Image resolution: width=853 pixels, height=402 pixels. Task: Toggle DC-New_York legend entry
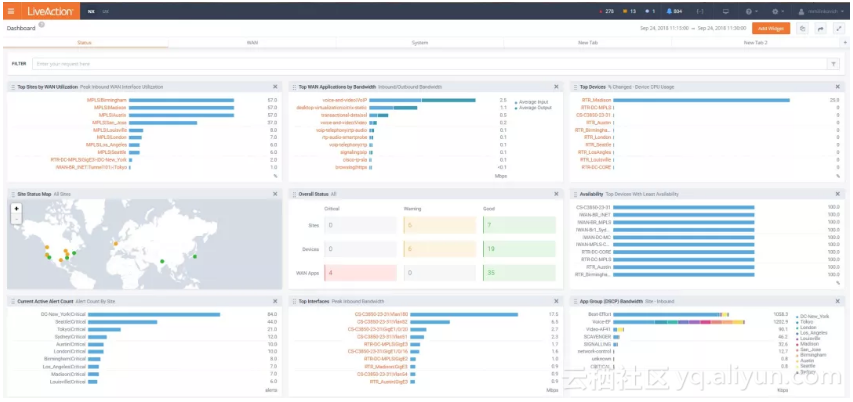coord(812,316)
